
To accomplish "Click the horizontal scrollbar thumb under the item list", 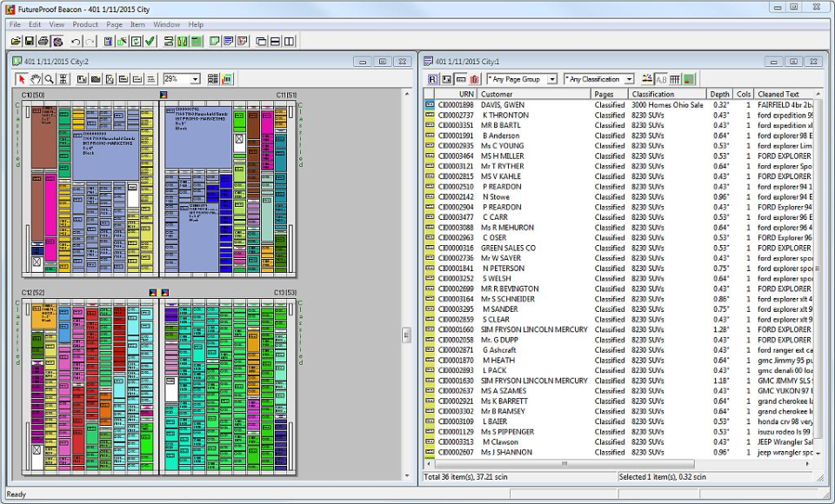I will 564,464.
